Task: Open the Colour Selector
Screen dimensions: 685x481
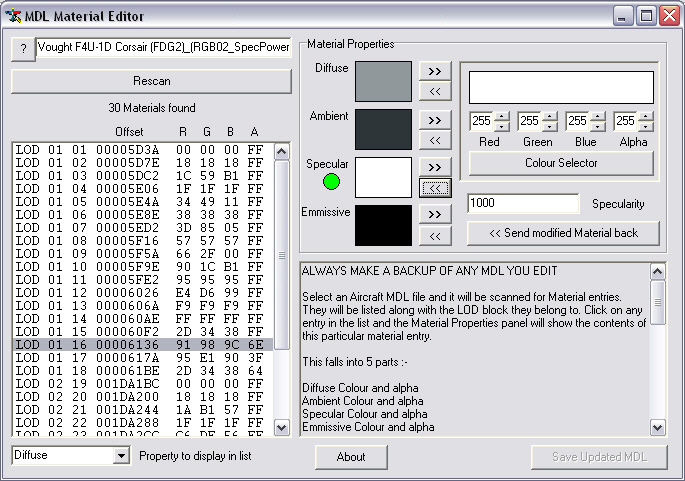Action: click(560, 163)
